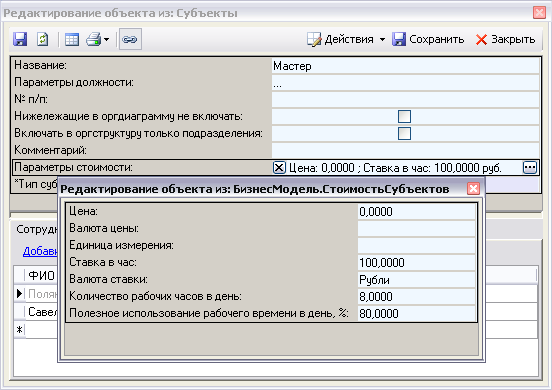Screen dimensions: 552x390
Task: Click the Сохранить button
Action: pyautogui.click(x=428, y=39)
